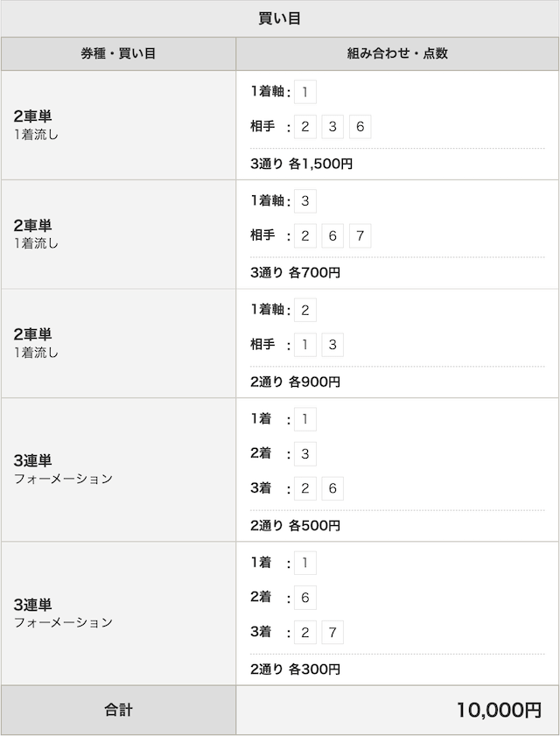Click the 買い目 title header
The image size is (560, 736).
click(280, 18)
